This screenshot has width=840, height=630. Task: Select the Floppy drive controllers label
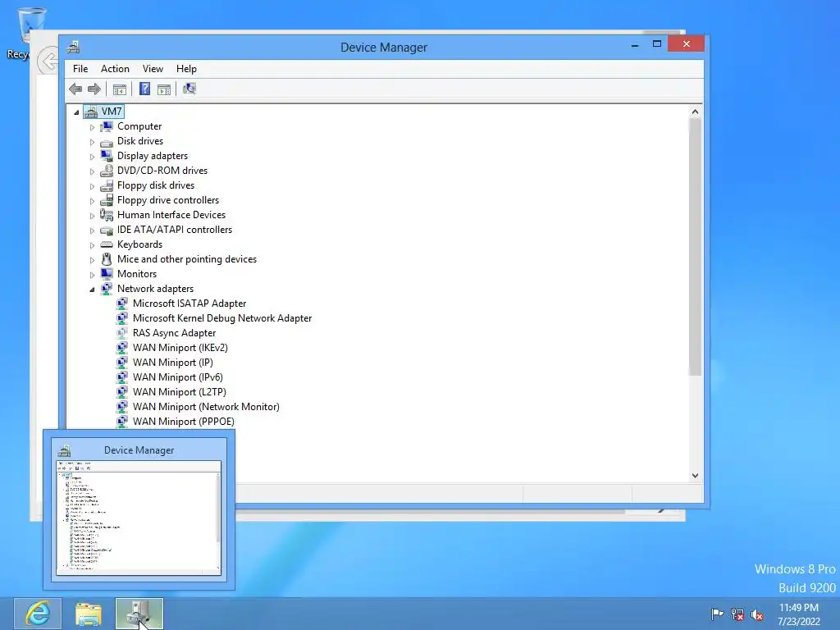(x=168, y=200)
